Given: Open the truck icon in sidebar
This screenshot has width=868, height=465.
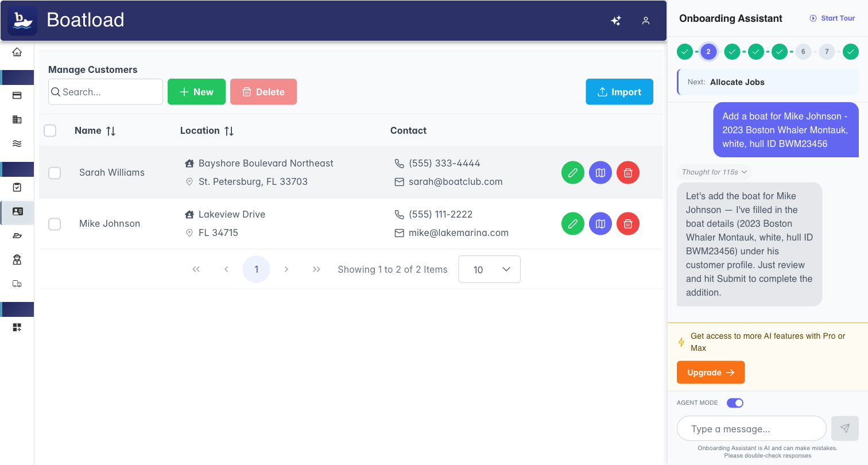Looking at the screenshot, I should (17, 284).
